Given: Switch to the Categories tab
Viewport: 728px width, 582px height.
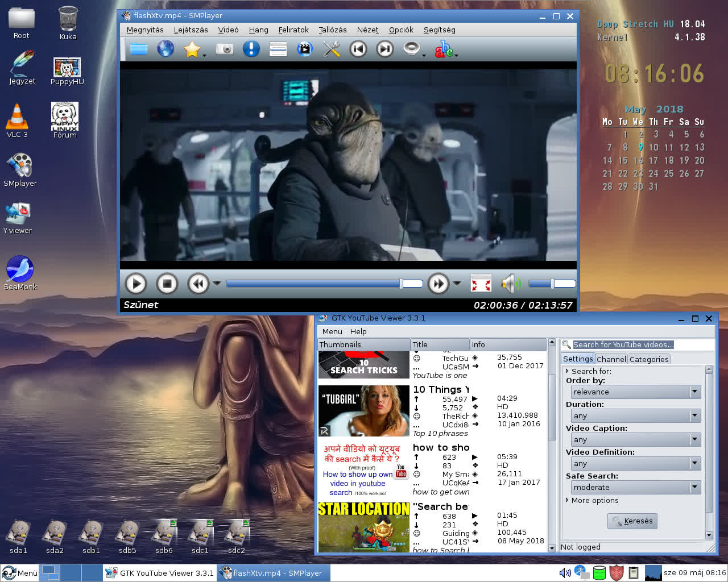Looking at the screenshot, I should click(x=649, y=359).
